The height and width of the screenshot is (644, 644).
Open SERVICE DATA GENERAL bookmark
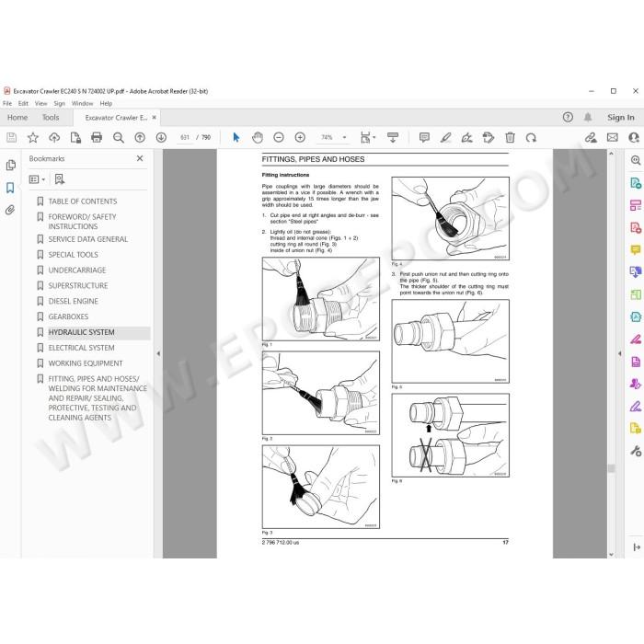point(88,239)
